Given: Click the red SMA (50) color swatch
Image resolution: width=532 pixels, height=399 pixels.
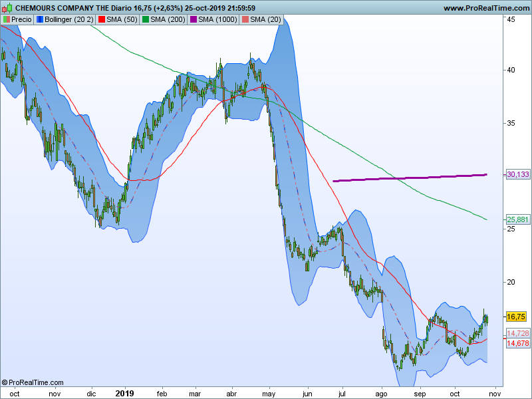Looking at the screenshot, I should point(102,20).
